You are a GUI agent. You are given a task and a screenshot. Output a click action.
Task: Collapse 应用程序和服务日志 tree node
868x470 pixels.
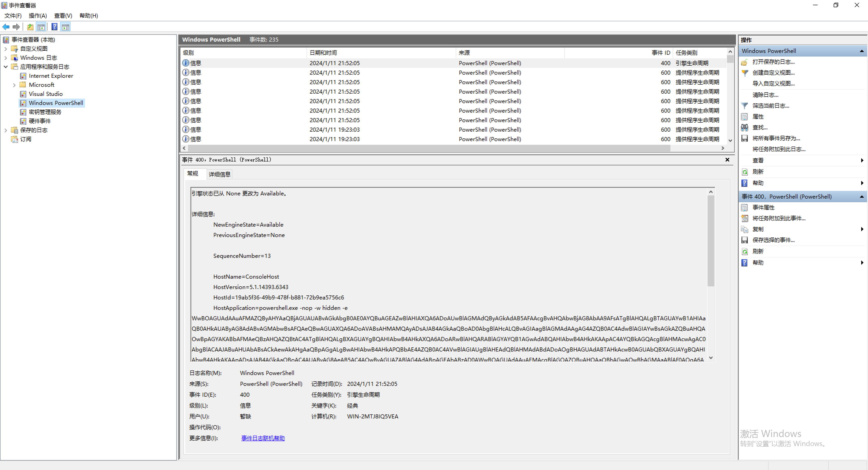[x=6, y=67]
